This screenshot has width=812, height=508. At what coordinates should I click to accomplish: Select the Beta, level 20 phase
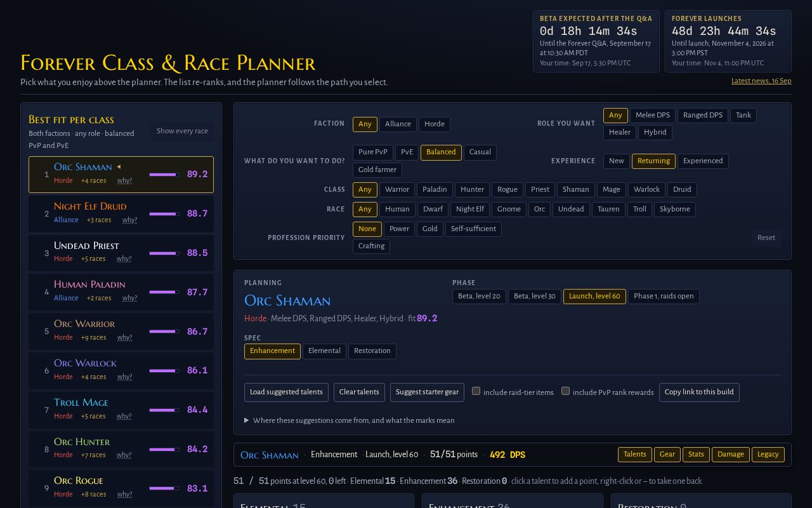click(x=479, y=297)
